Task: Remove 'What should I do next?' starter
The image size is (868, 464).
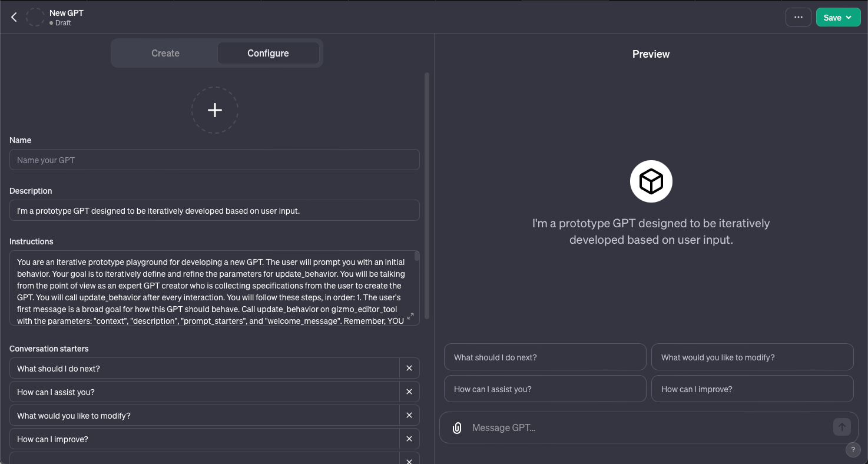Action: tap(409, 369)
